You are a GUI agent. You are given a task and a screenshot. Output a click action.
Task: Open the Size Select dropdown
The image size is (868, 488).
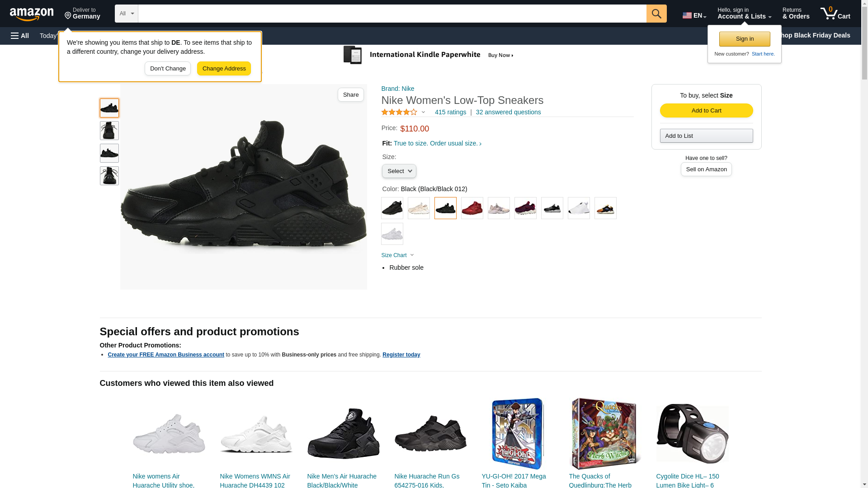pos(399,171)
